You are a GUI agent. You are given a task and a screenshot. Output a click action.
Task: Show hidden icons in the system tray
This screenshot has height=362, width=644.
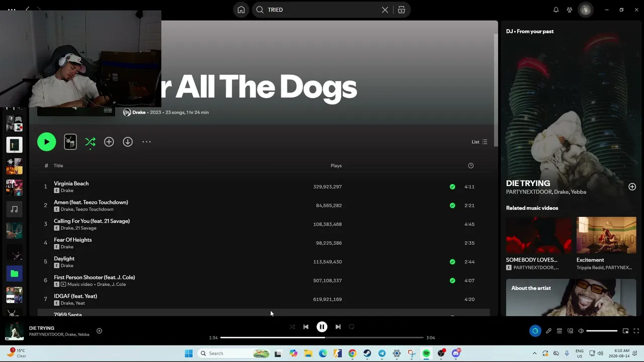point(534,353)
